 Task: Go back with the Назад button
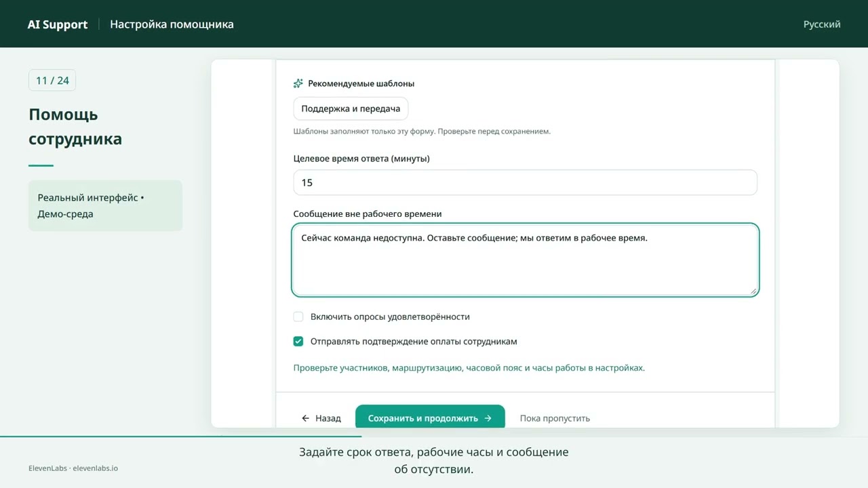click(x=321, y=418)
